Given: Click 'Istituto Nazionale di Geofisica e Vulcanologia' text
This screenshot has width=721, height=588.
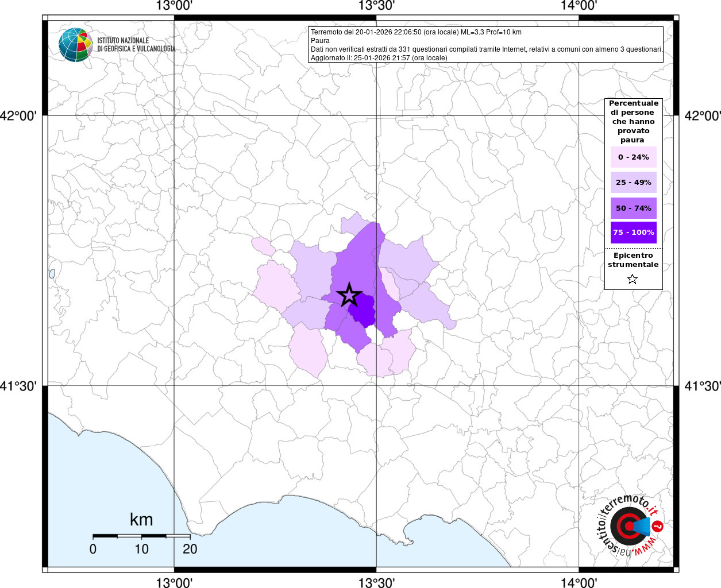Looking at the screenshot, I should 136,45.
